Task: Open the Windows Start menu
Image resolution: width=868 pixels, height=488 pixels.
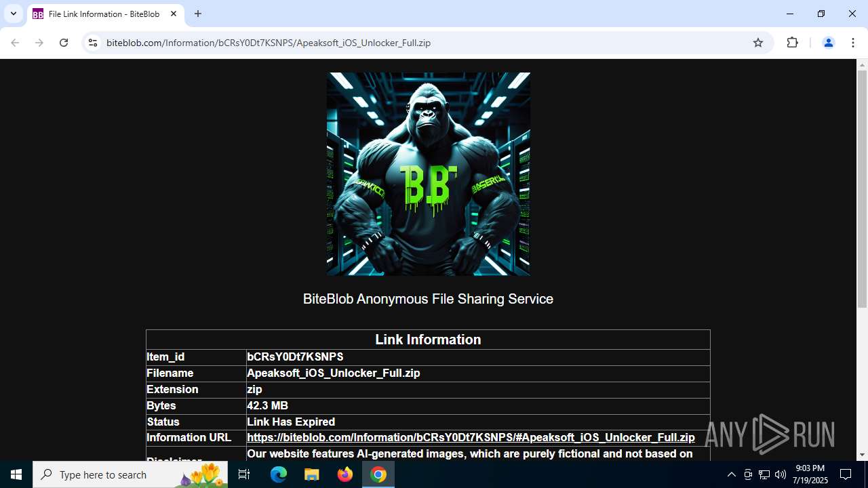Action: [x=16, y=474]
